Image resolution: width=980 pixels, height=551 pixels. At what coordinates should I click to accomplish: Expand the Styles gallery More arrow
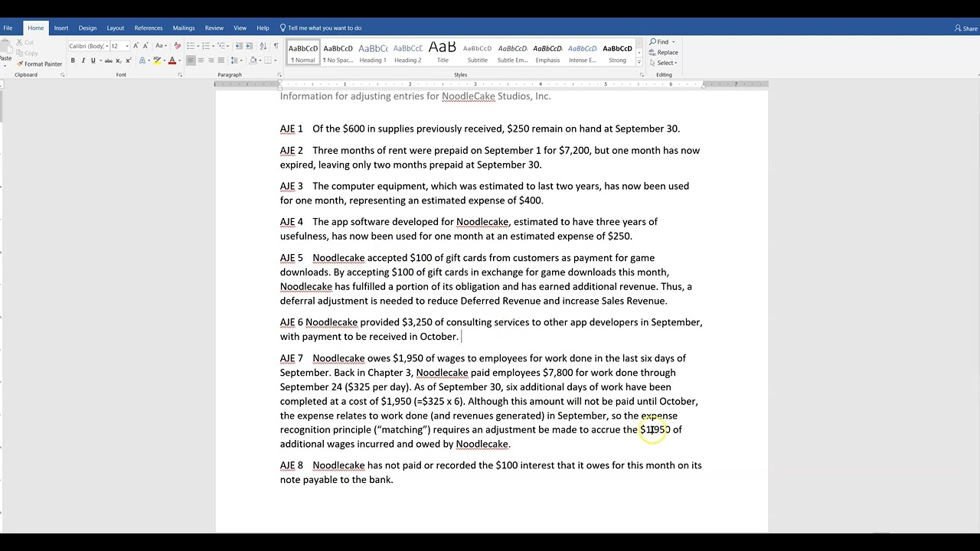[639, 63]
